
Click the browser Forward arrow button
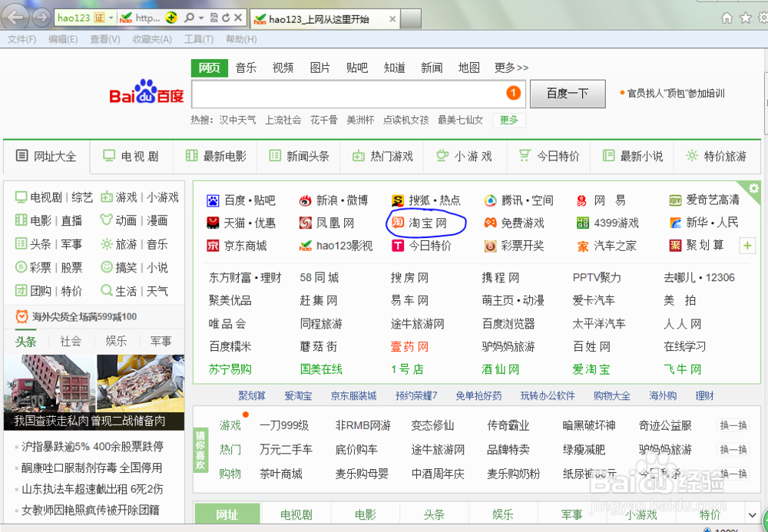[x=41, y=18]
